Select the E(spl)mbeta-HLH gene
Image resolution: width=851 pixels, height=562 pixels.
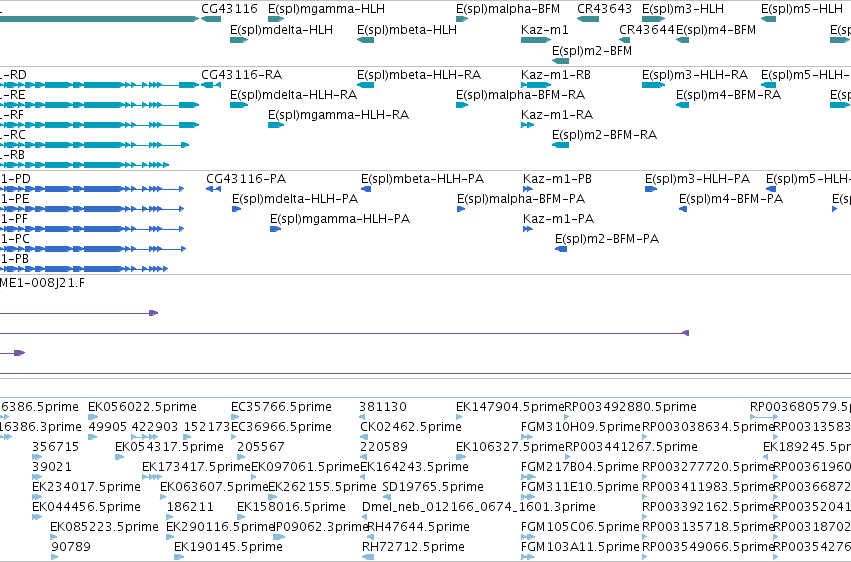[365, 40]
